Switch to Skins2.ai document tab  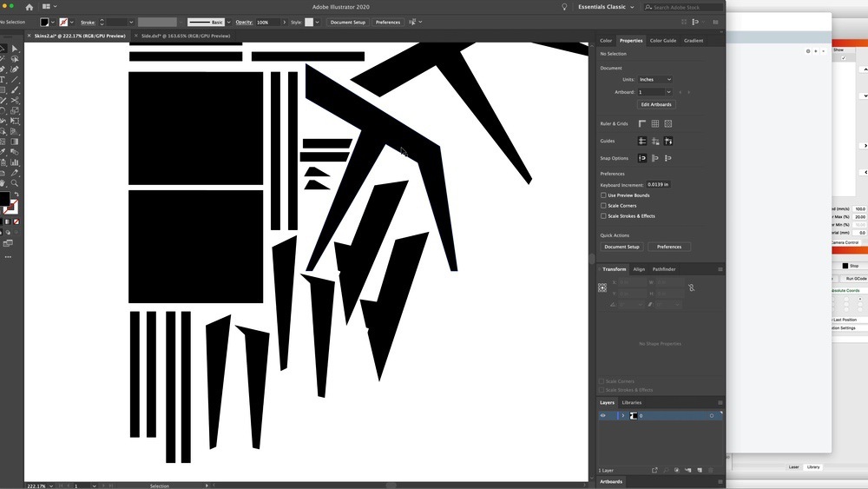(x=80, y=36)
